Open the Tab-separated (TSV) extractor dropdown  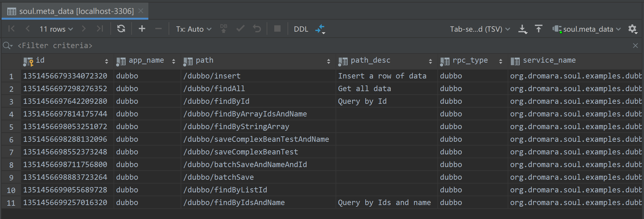pyautogui.click(x=480, y=29)
